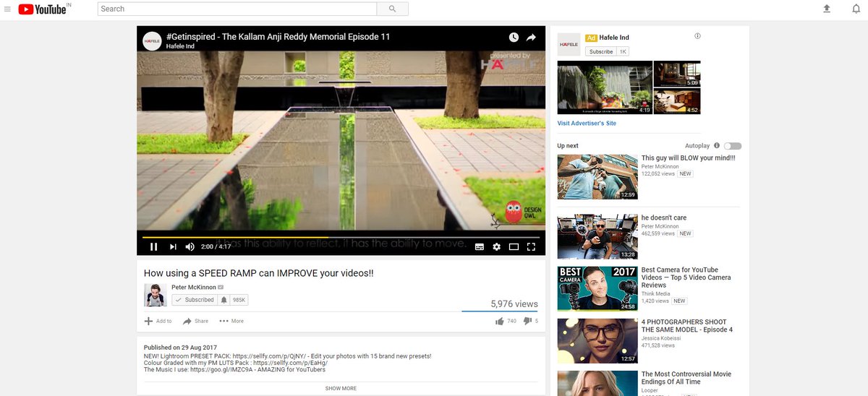Open the notifications bell

click(856, 9)
